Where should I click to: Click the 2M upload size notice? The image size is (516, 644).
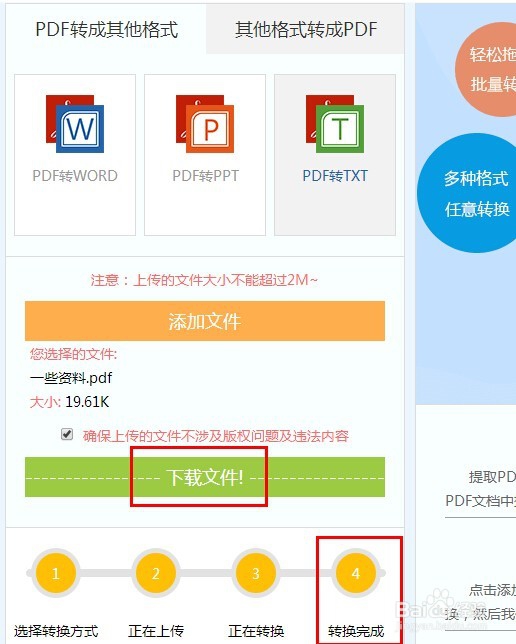(204, 280)
